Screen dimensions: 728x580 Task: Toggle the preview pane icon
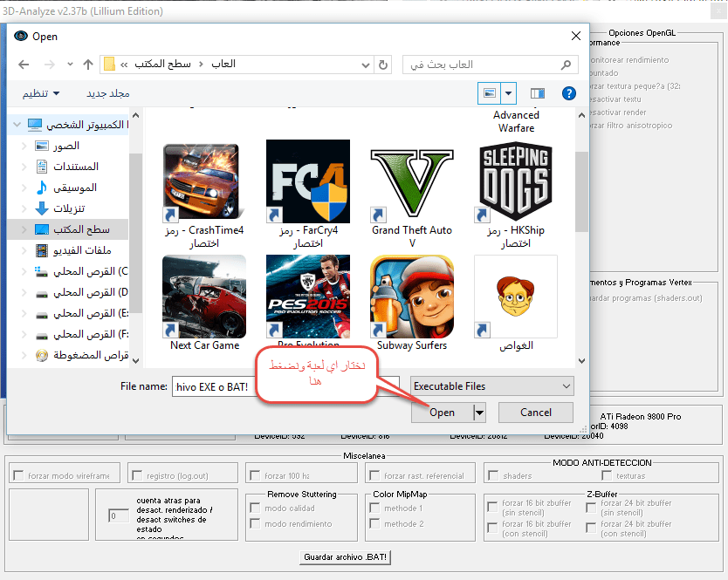(x=537, y=93)
